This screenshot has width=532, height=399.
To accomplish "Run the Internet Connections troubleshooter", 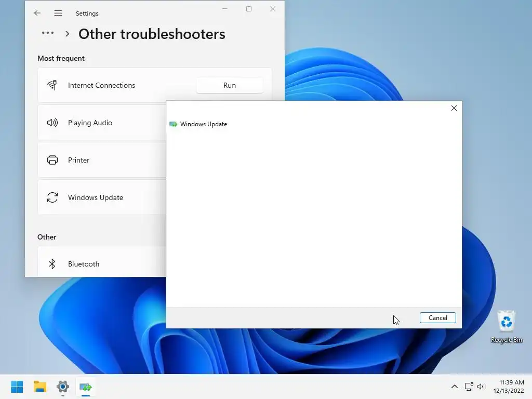I will [x=229, y=85].
